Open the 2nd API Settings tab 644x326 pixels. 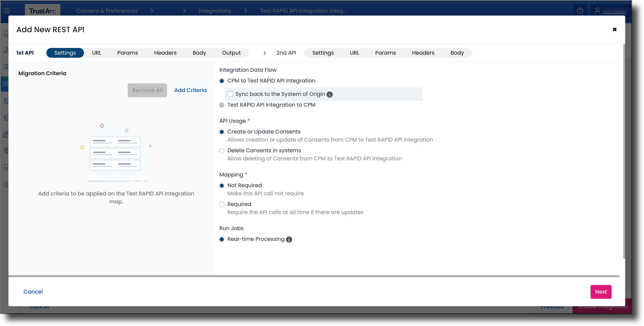pos(323,53)
